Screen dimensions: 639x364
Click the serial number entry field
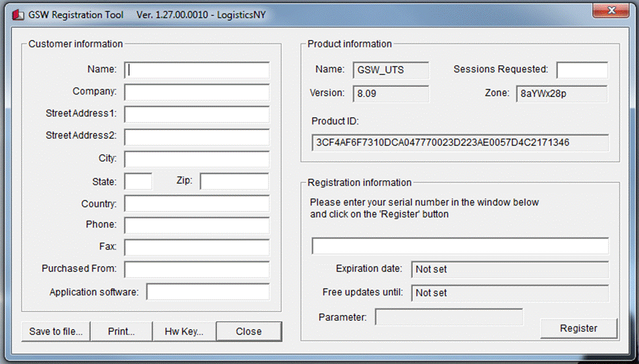click(x=460, y=246)
